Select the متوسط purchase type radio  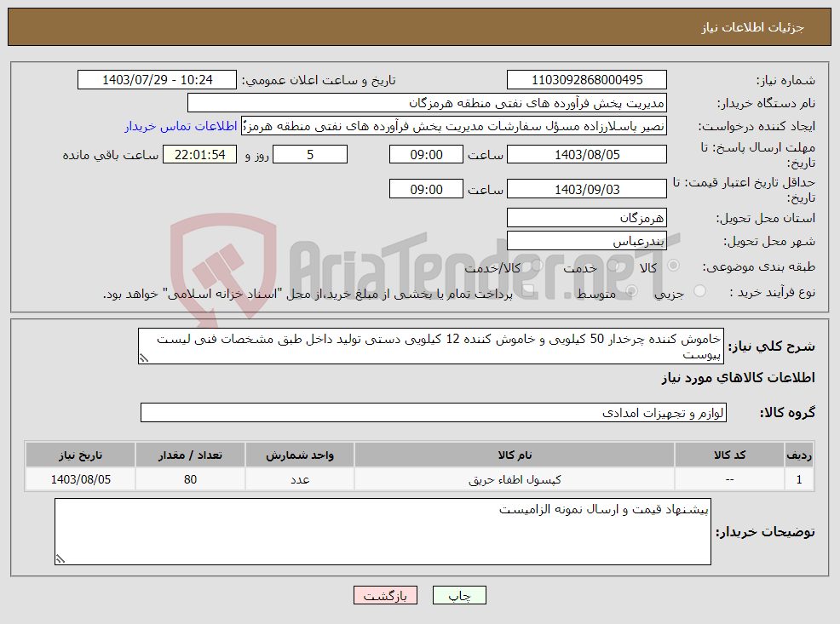631,291
